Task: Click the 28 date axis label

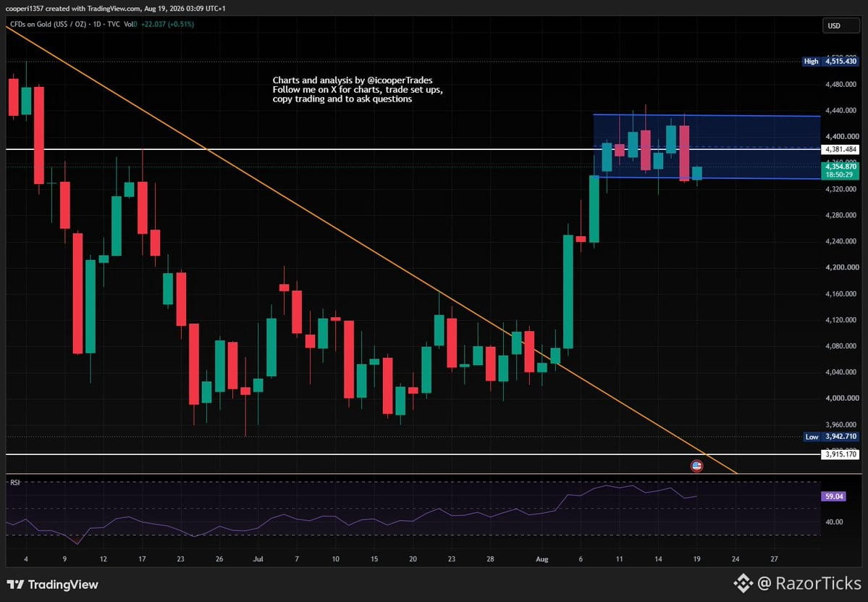Action: coord(490,559)
